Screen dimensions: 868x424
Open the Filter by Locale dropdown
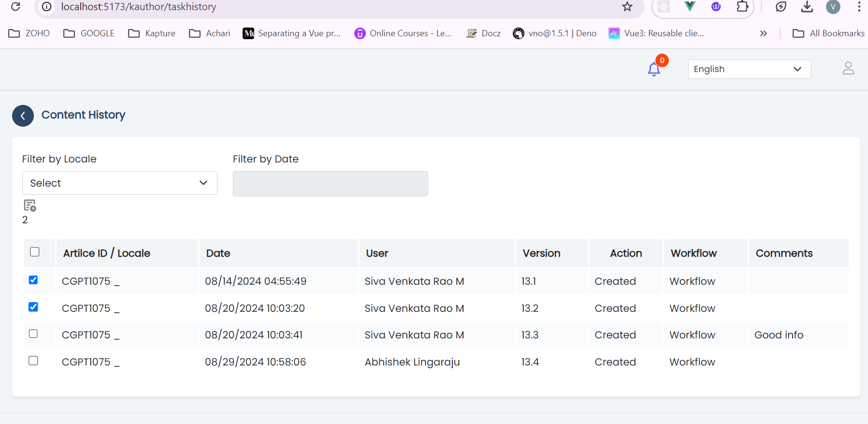[x=119, y=183]
